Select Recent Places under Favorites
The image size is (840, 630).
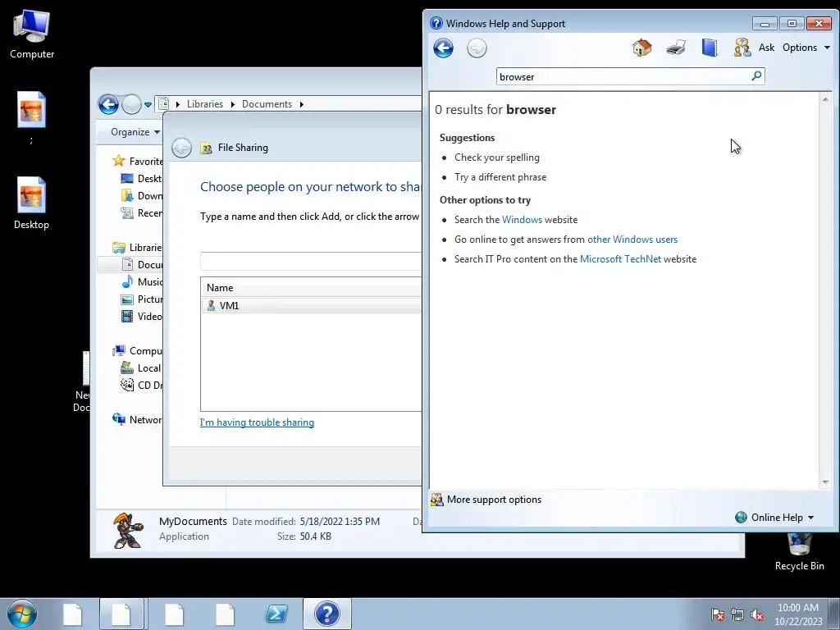(x=141, y=212)
